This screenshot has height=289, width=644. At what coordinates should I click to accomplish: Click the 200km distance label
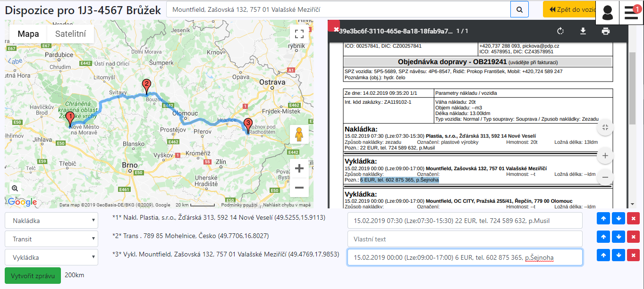tap(75, 275)
